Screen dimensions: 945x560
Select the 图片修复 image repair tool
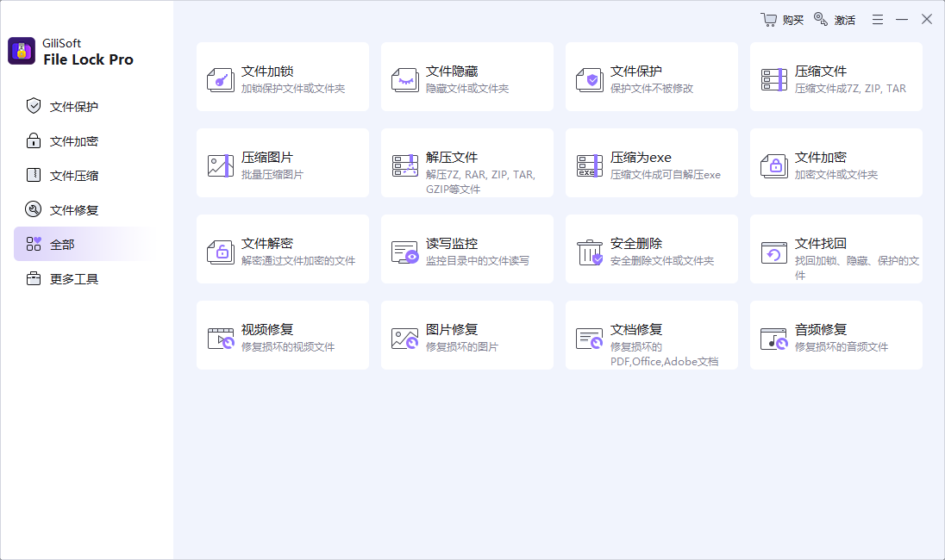[x=466, y=334]
